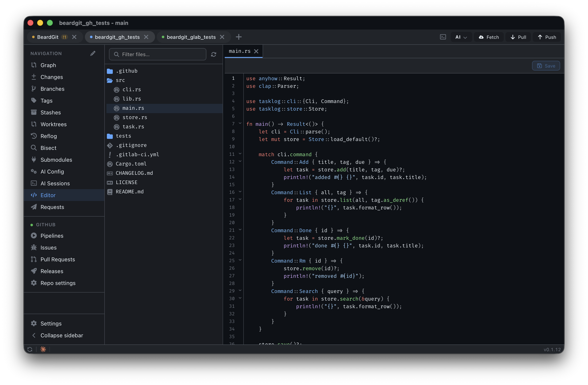Expand the tests folder
This screenshot has height=385, width=588.
point(165,136)
